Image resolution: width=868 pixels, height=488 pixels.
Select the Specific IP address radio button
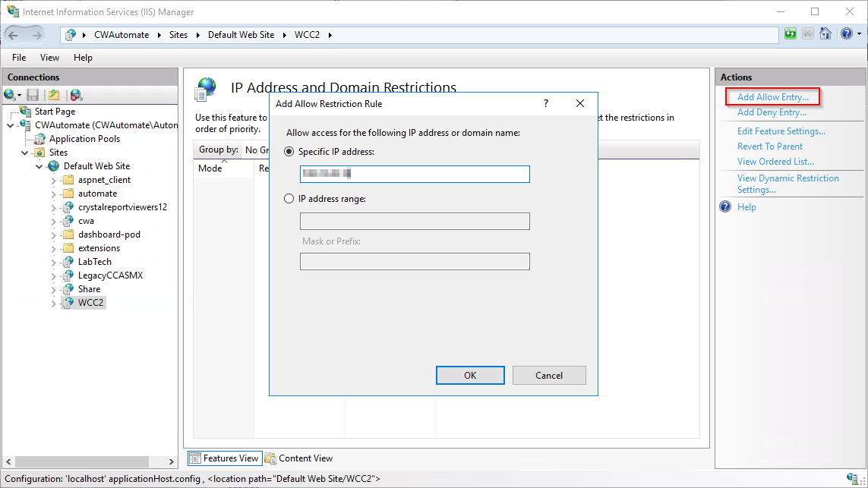[x=289, y=152]
